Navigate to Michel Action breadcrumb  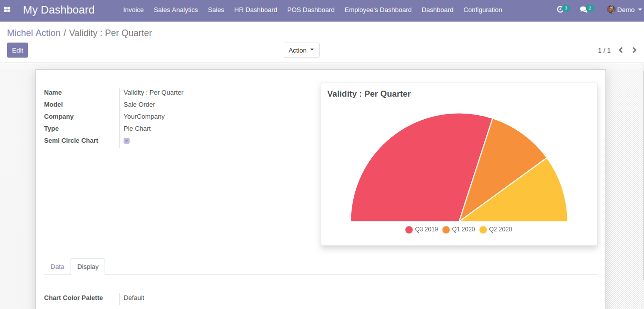(34, 33)
